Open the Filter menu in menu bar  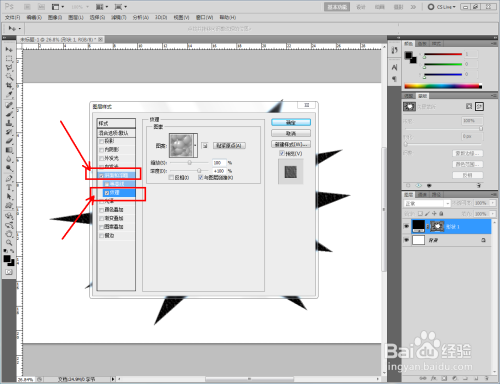pyautogui.click(x=118, y=17)
